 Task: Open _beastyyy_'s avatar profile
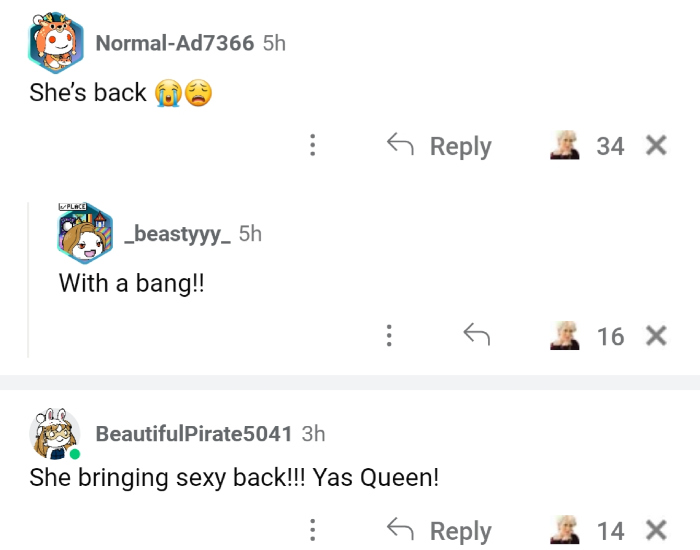pos(85,236)
